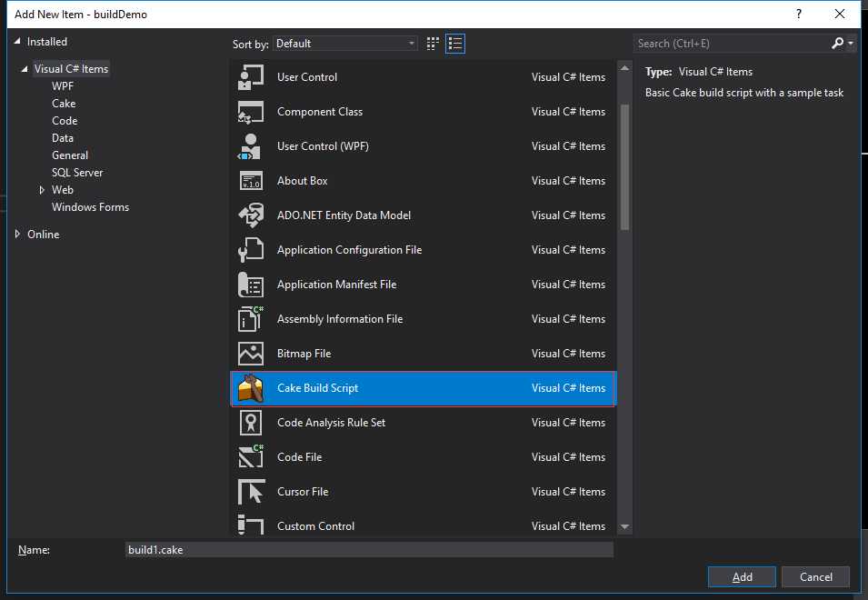Select the SQL Server category
The height and width of the screenshot is (600, 868).
coord(77,173)
